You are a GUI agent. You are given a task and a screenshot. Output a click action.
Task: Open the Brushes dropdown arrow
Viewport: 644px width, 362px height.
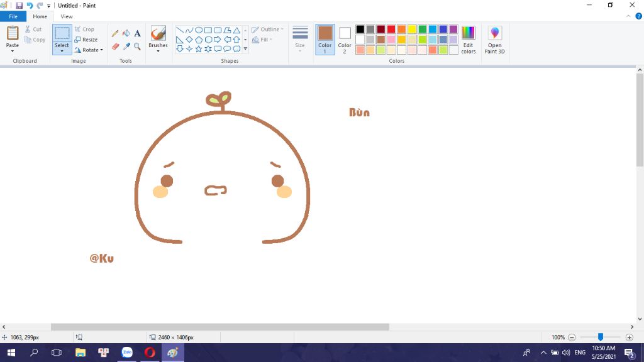pos(158,52)
